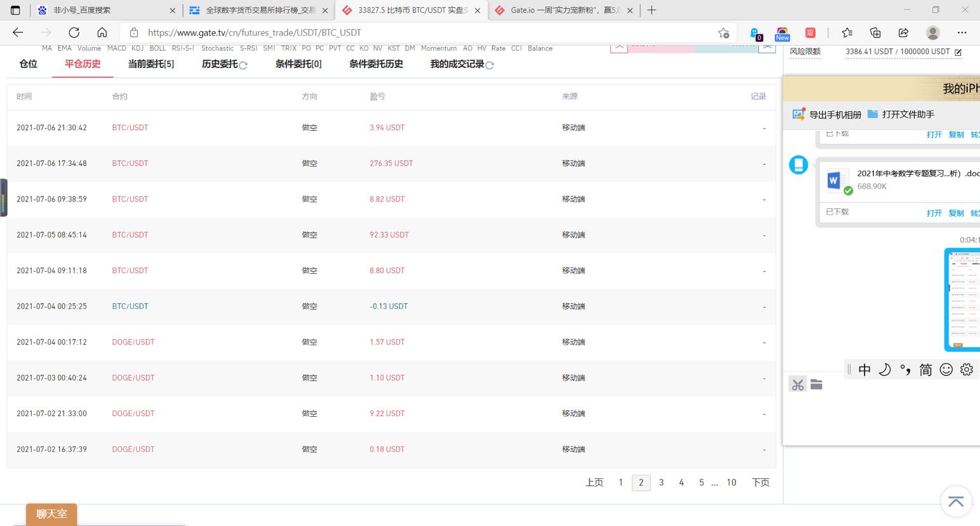Switch to 条件委托历史 tab
Screen dimensions: 980x526
[376, 64]
